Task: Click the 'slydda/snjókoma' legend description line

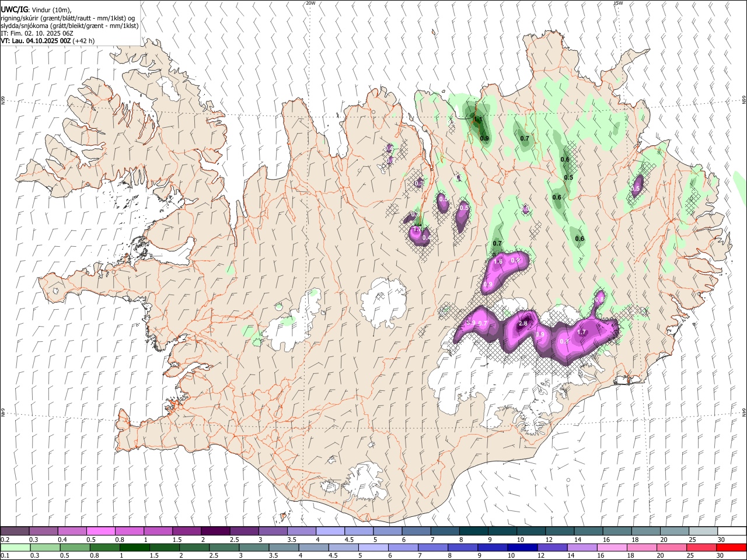Action: coord(69,26)
